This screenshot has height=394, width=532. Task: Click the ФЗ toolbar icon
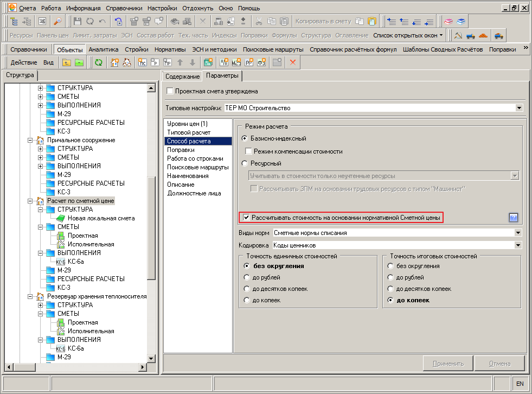(x=261, y=62)
